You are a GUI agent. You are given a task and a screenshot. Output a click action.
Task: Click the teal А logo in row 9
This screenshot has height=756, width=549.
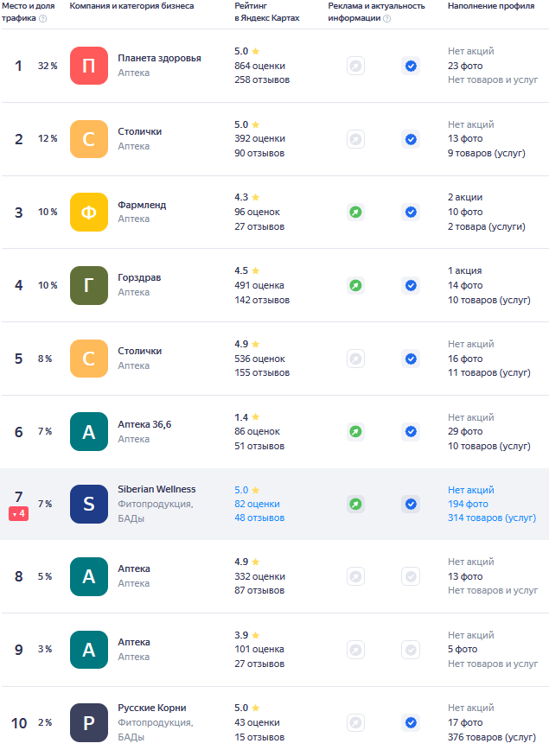(x=89, y=650)
